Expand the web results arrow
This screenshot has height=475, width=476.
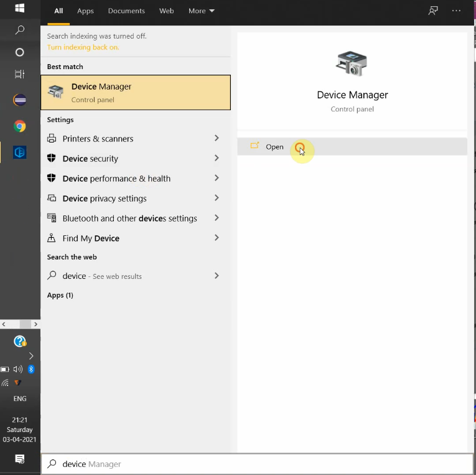(217, 275)
